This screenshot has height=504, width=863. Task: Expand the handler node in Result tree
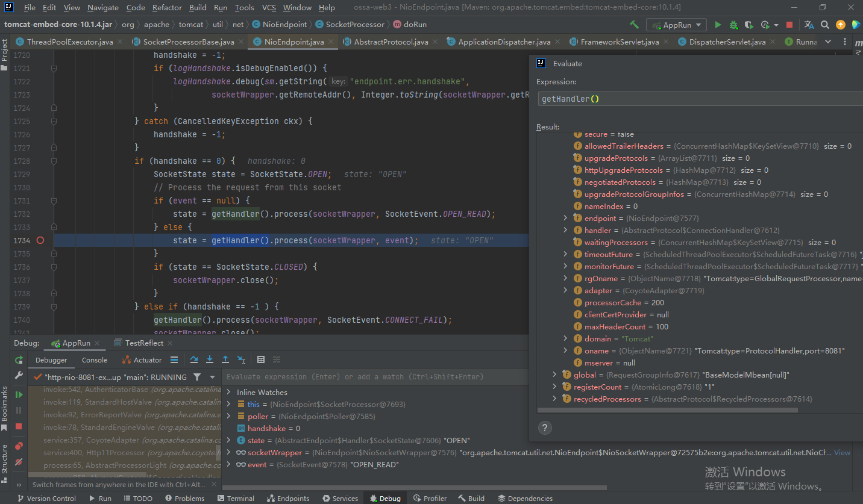pos(565,230)
